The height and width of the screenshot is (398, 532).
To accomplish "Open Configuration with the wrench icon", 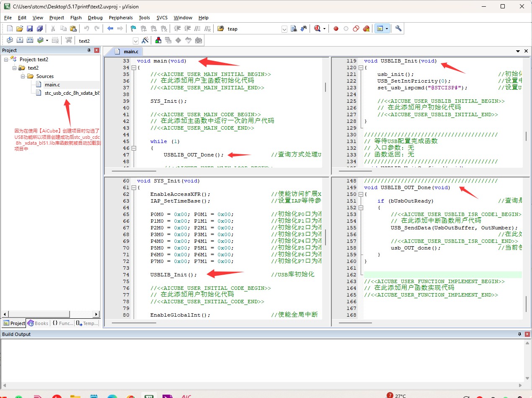I will click(398, 29).
